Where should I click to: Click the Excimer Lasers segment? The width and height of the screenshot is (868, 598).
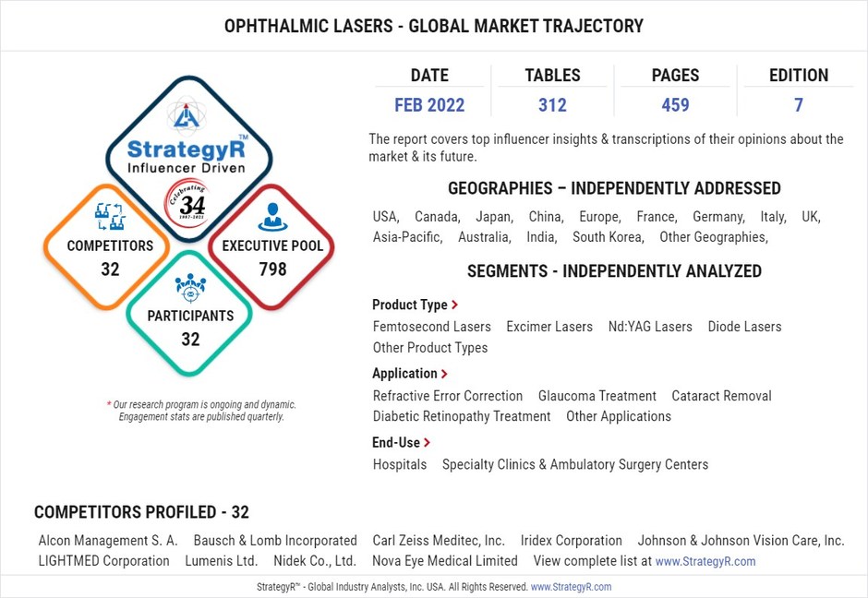(x=549, y=327)
